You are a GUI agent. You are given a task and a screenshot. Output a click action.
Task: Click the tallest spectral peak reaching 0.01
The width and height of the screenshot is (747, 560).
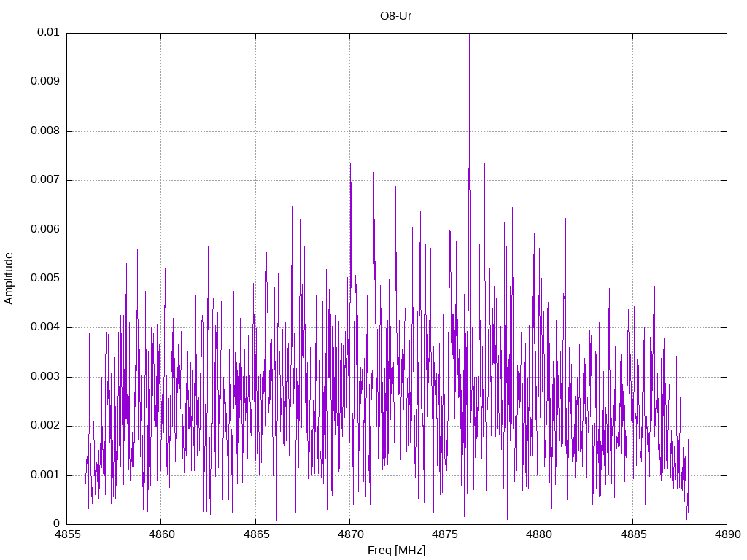[x=469, y=35]
